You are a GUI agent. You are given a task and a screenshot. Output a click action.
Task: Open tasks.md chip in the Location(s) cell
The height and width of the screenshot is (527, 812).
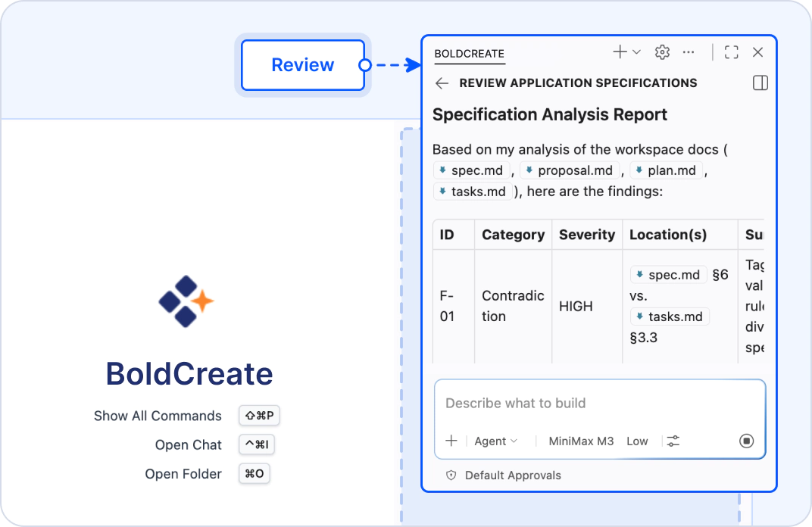670,317
